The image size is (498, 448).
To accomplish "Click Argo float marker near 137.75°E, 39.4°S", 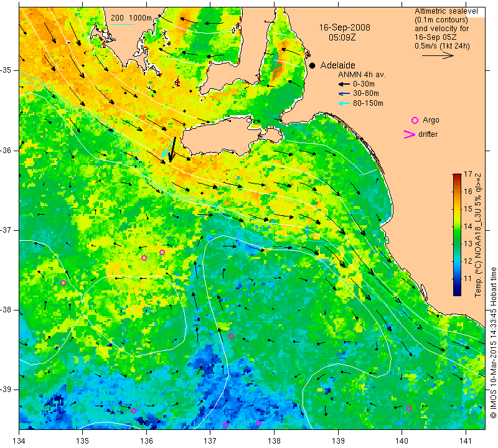I will click(258, 423).
